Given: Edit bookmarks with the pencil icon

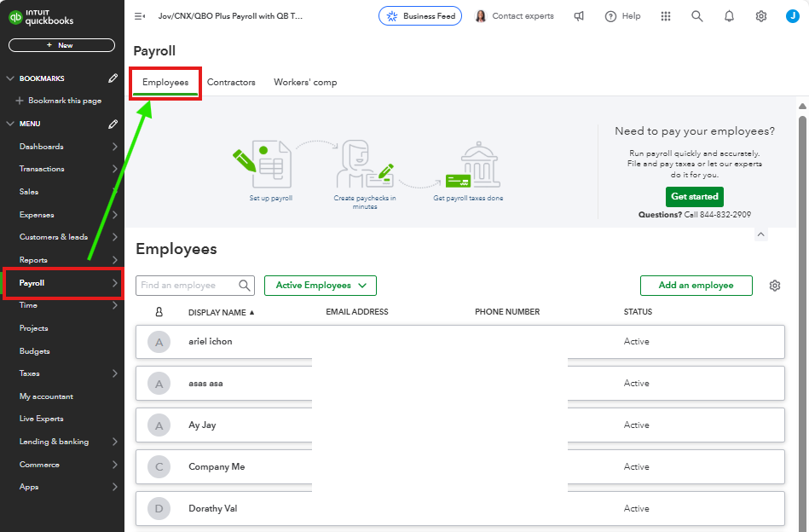Looking at the screenshot, I should (113, 78).
